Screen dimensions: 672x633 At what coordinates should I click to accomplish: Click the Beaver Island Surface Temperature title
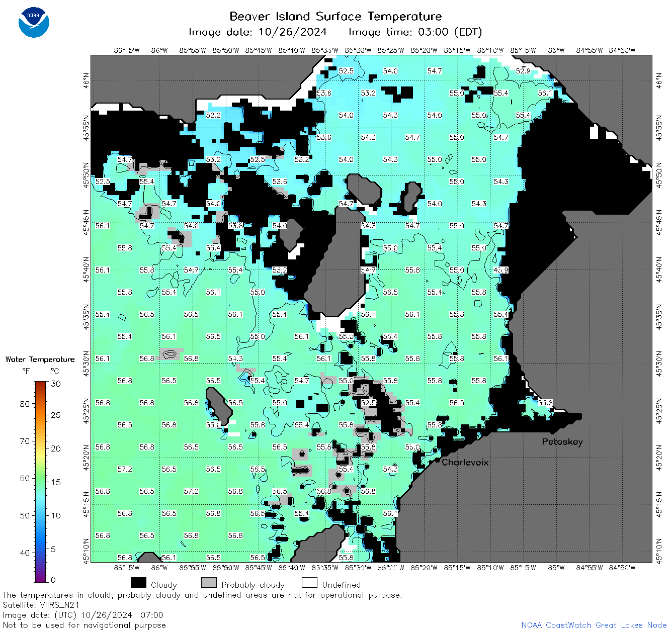point(335,16)
